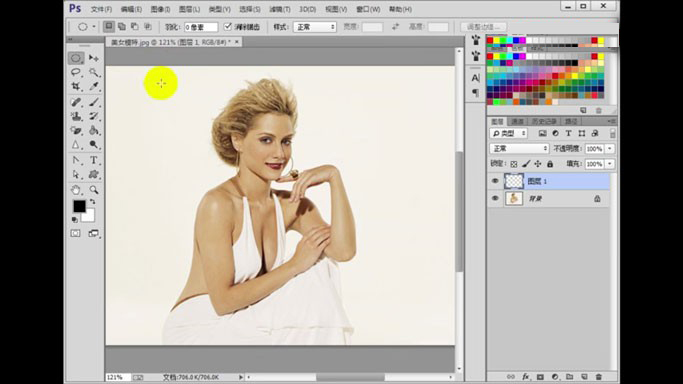Choose Subtract from Selection mode
Viewport: 683px width, 384px height.
(x=135, y=27)
